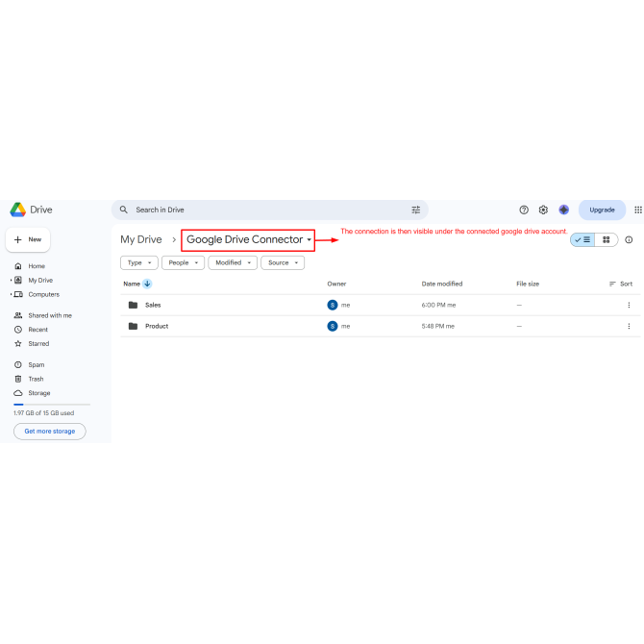Click Get more storage button
This screenshot has height=644, width=644.
(50, 432)
